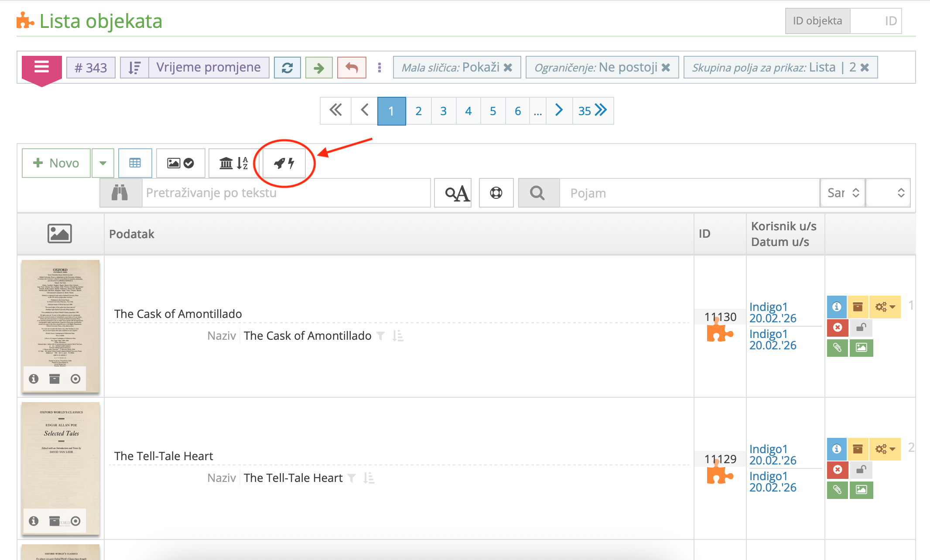Image resolution: width=930 pixels, height=560 pixels.
Task: Open the Indigo1 user link
Action: click(x=768, y=307)
